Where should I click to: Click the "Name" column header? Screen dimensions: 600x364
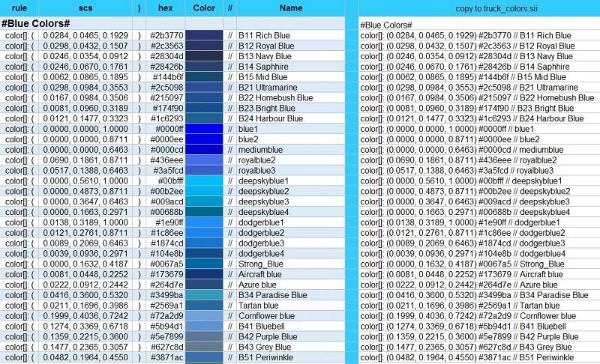(x=289, y=7)
